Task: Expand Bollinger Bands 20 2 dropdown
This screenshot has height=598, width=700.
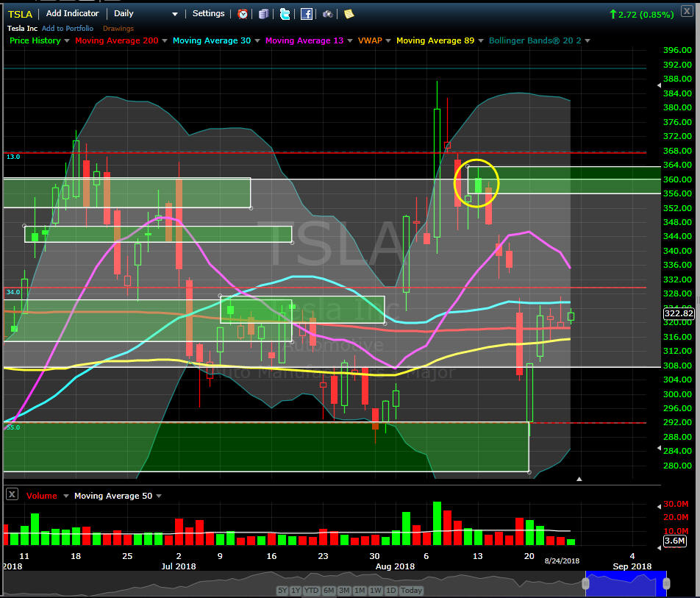Action: coord(587,41)
